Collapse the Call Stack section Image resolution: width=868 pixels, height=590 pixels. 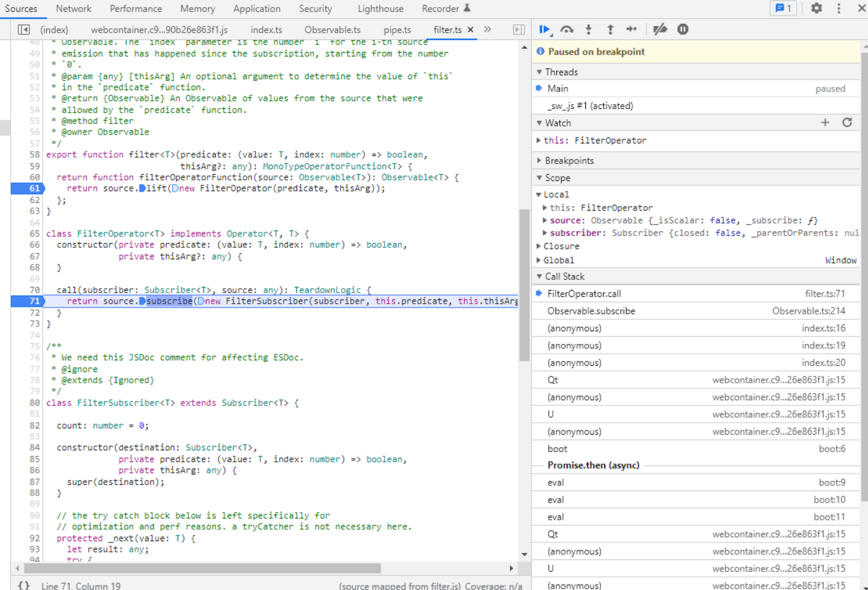pos(564,276)
